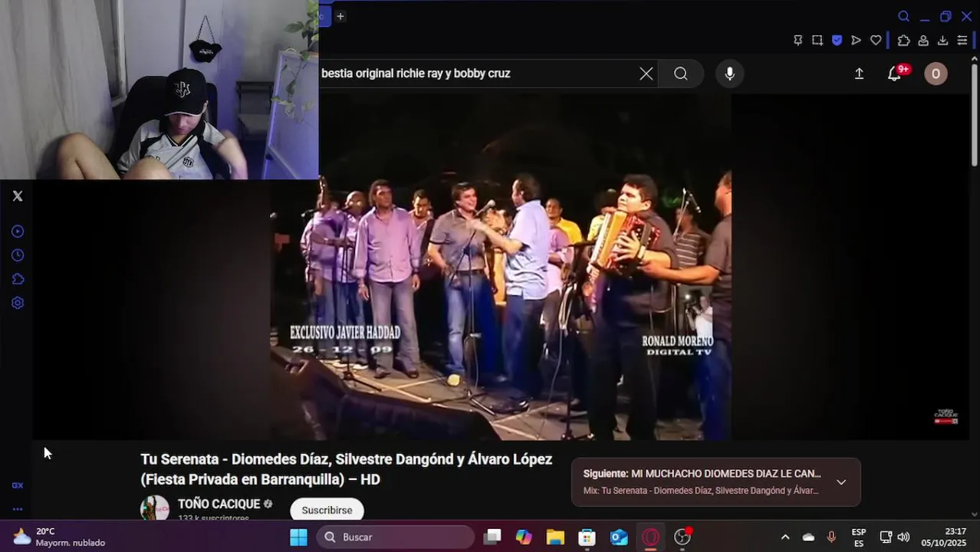Open the sidebar player icon

pos(18,232)
